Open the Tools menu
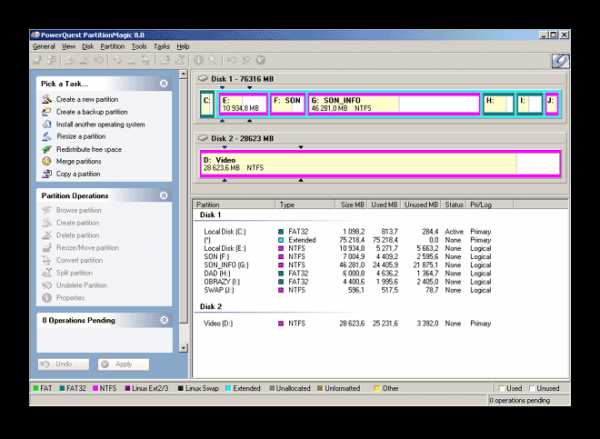Viewport: 600px width, 439px height. [x=139, y=46]
